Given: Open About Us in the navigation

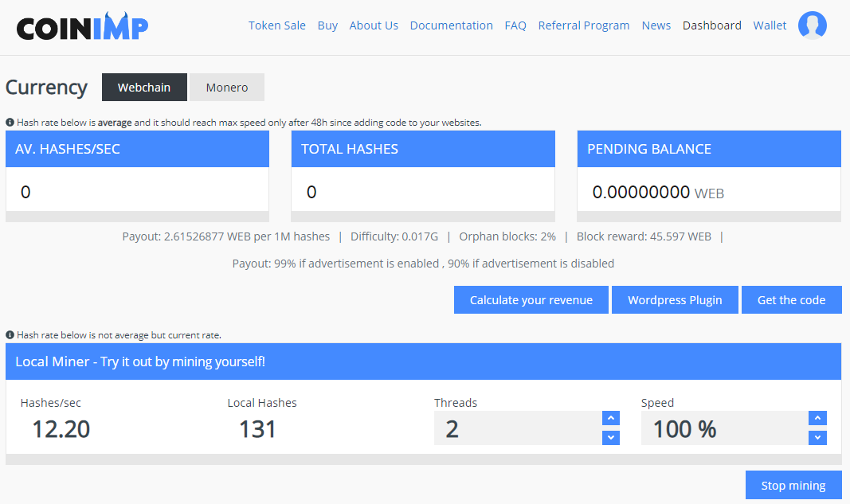Looking at the screenshot, I should coord(374,25).
